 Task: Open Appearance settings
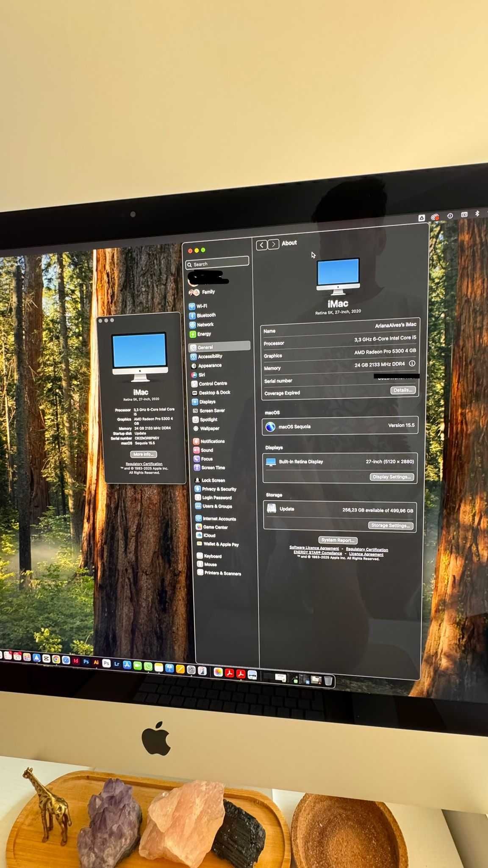(206, 365)
